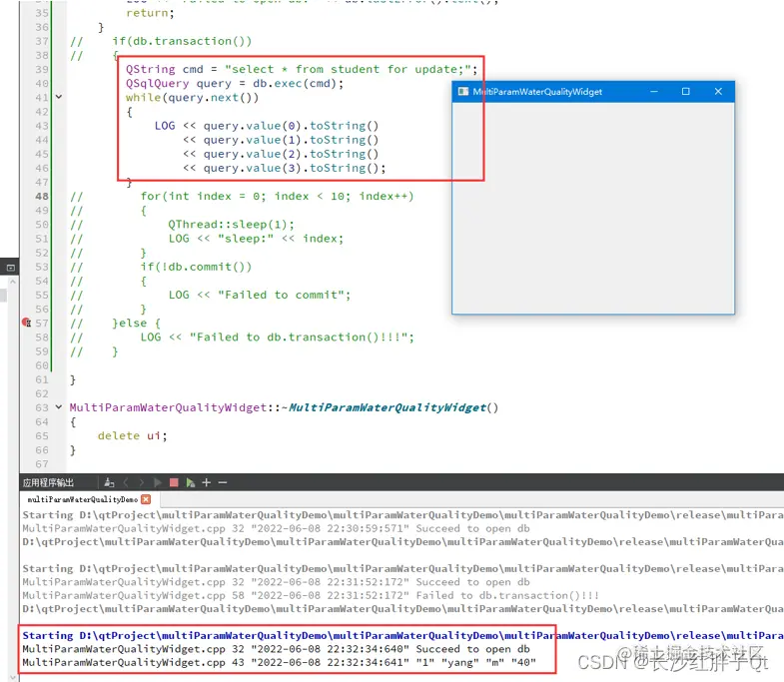Click the commented if(!db.commit()) line
This screenshot has width=784, height=682.
tap(196, 267)
